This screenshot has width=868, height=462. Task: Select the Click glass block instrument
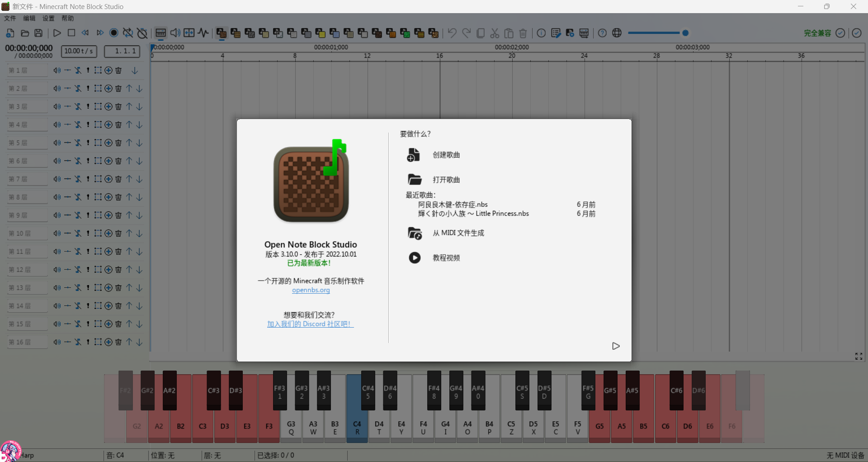278,33
